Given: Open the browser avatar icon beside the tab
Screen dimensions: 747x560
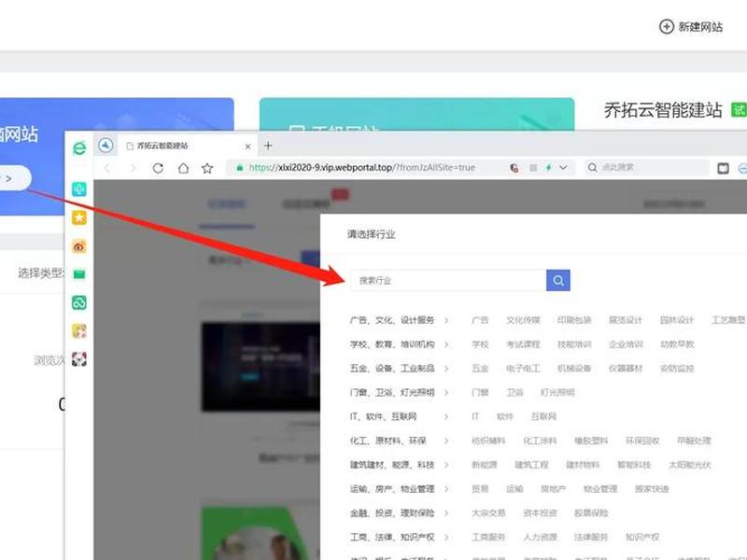Looking at the screenshot, I should (x=106, y=146).
